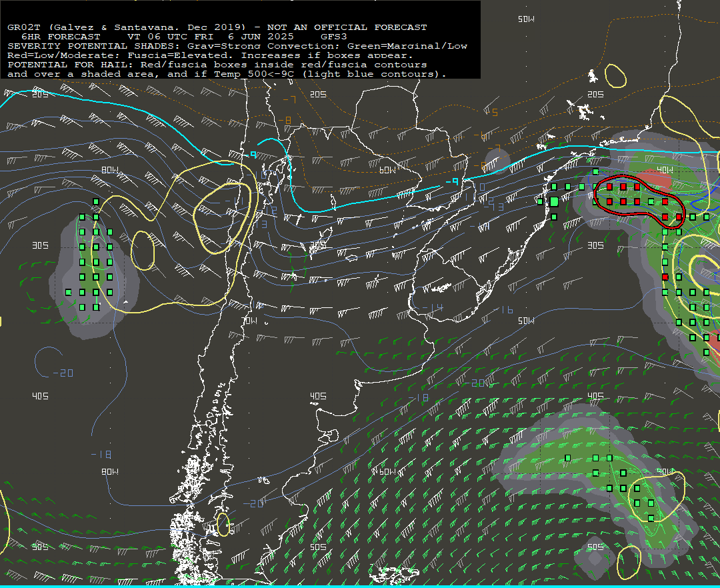The width and height of the screenshot is (720, 588).
Task: Click the orange -5 contour label
Action: pyautogui.click(x=492, y=112)
